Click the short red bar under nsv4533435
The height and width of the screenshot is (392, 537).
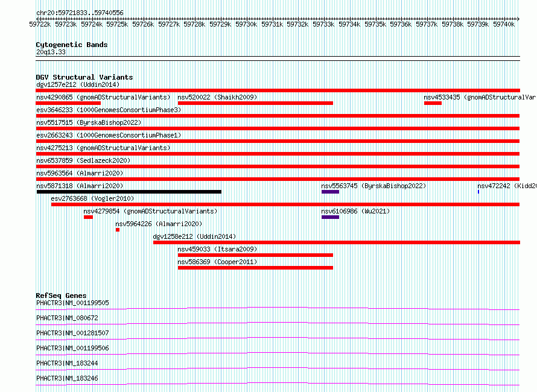[433, 103]
